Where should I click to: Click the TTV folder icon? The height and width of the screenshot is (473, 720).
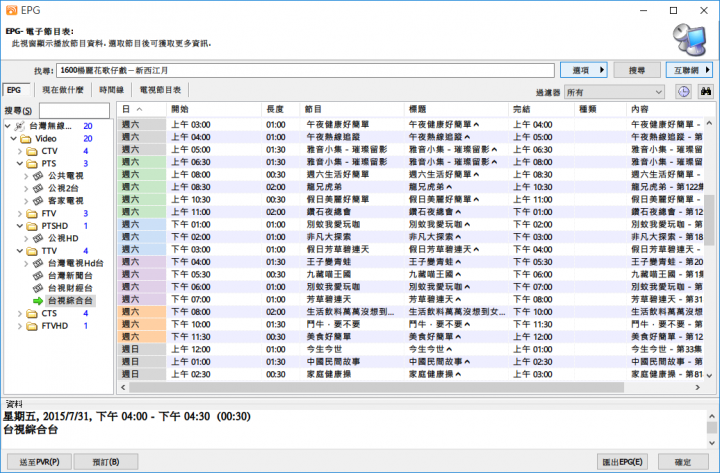(x=32, y=251)
